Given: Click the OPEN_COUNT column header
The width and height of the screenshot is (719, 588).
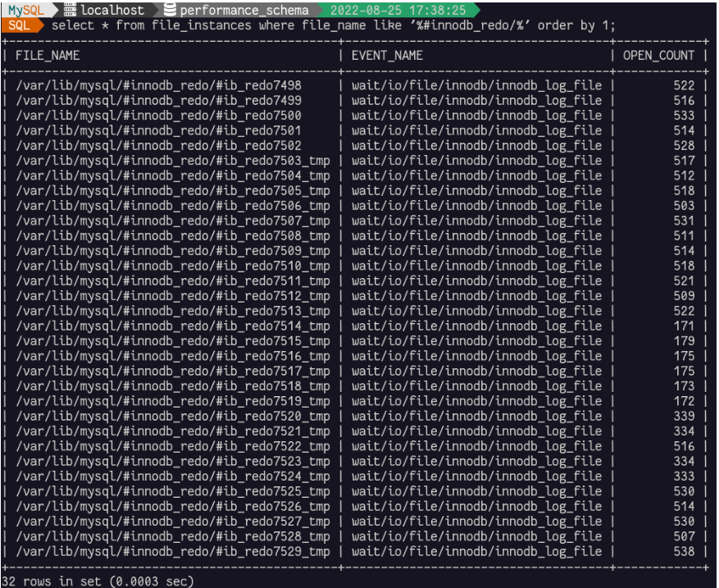Looking at the screenshot, I should point(658,56).
